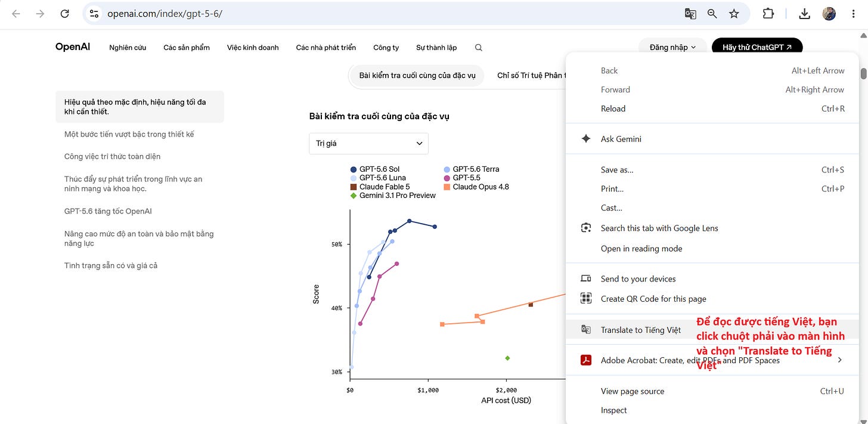Select Back in the context menu

712,70
